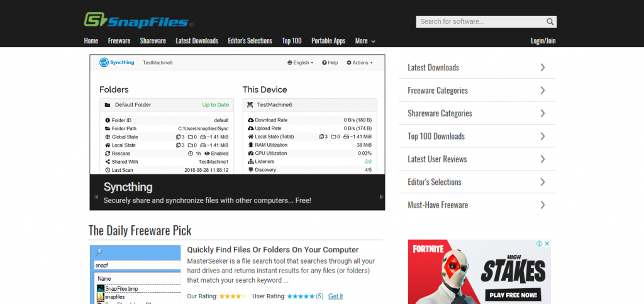Go to Latest Downloads in top navigation
The height and width of the screenshot is (304, 644).
(x=197, y=41)
